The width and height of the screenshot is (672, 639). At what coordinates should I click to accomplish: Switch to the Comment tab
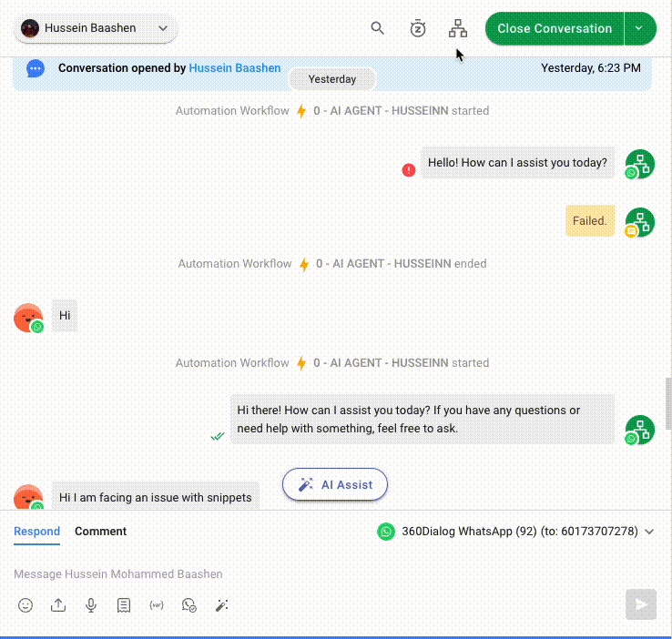pyautogui.click(x=100, y=532)
